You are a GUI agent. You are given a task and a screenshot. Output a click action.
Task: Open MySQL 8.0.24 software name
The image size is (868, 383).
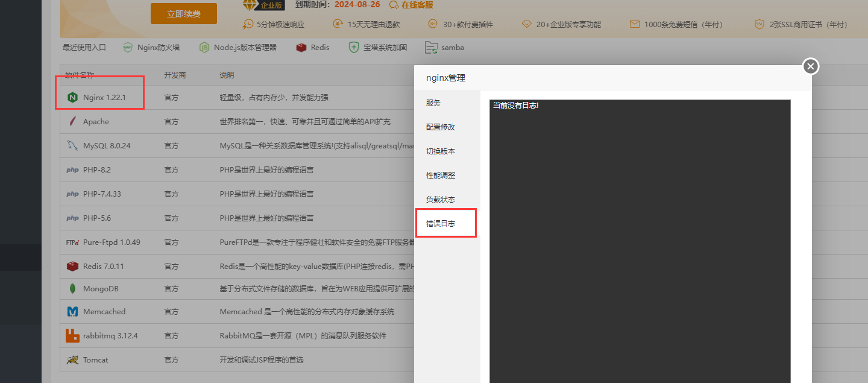pyautogui.click(x=107, y=145)
